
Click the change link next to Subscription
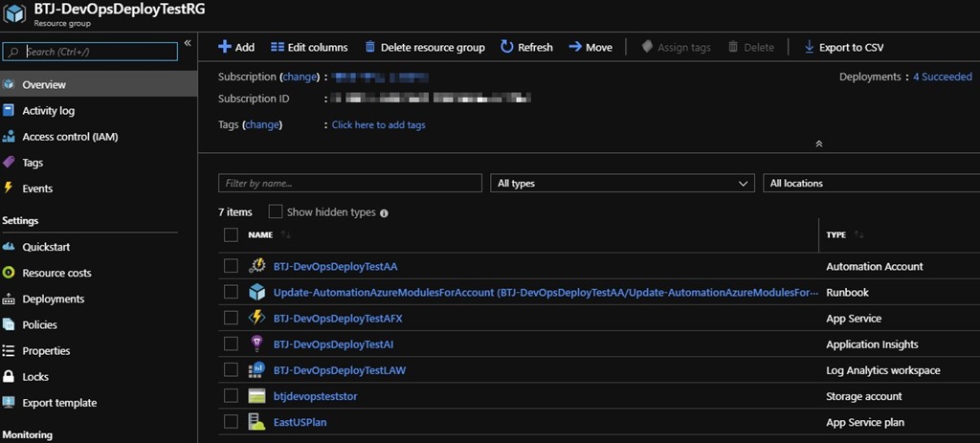point(300,77)
